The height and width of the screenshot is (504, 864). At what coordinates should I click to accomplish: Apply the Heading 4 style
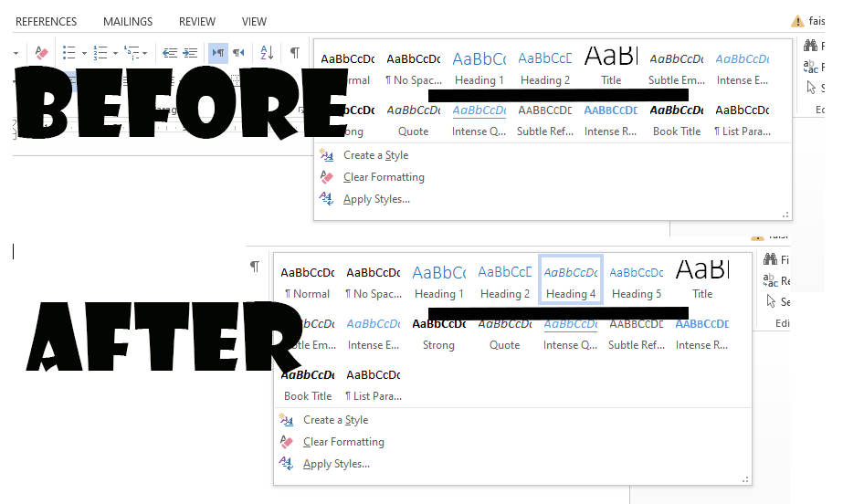(570, 280)
